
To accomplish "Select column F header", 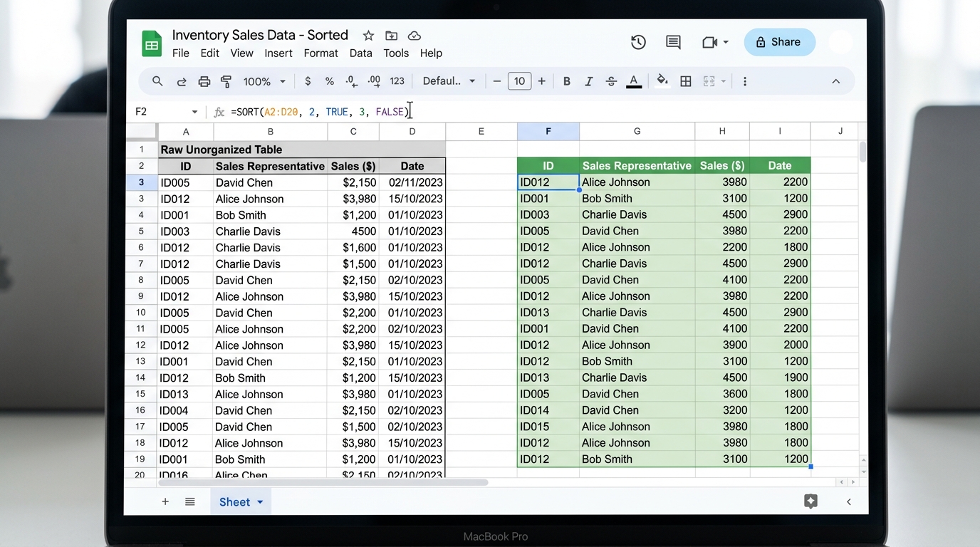I will point(548,131).
